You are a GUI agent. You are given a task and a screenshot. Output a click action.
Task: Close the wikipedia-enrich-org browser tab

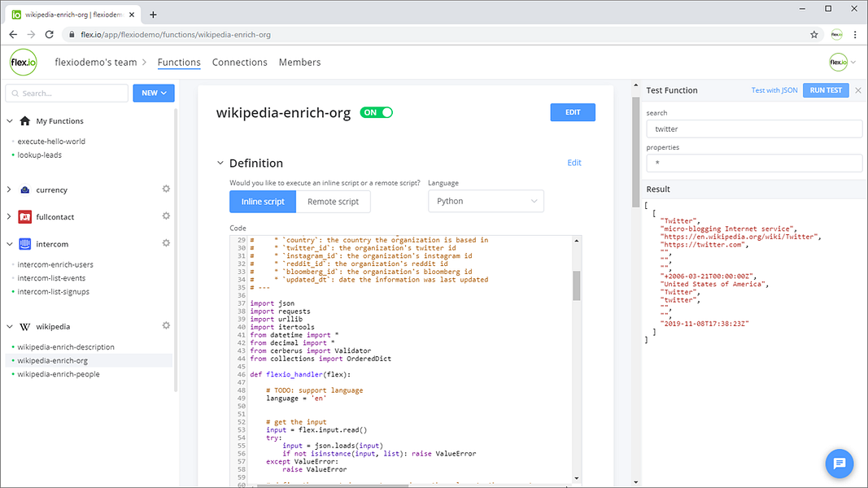[x=132, y=15]
